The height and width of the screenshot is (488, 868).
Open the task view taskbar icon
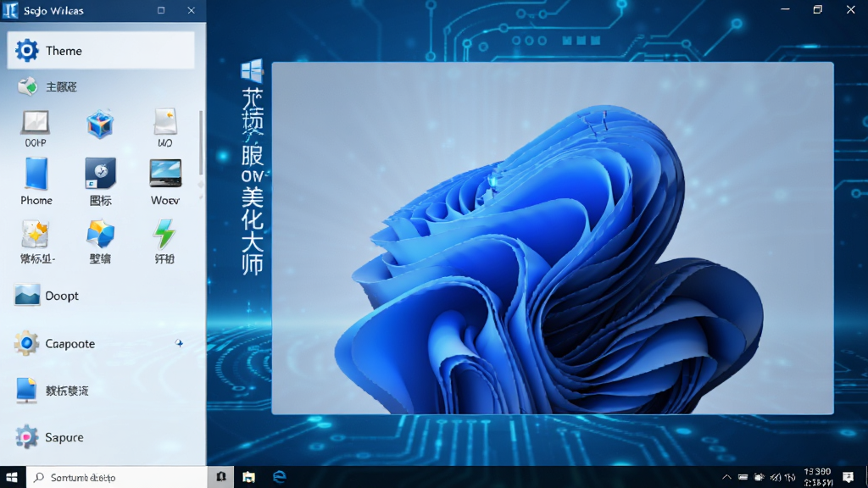click(221, 477)
